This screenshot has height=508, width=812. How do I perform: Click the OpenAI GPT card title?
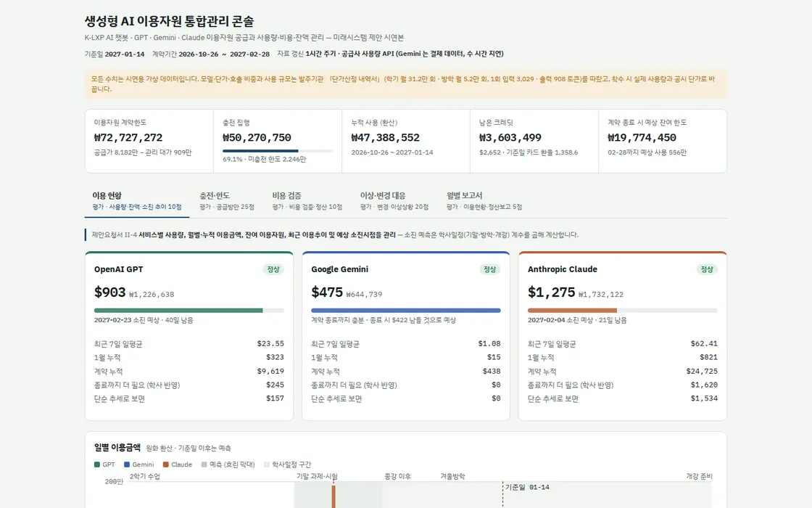click(x=119, y=269)
